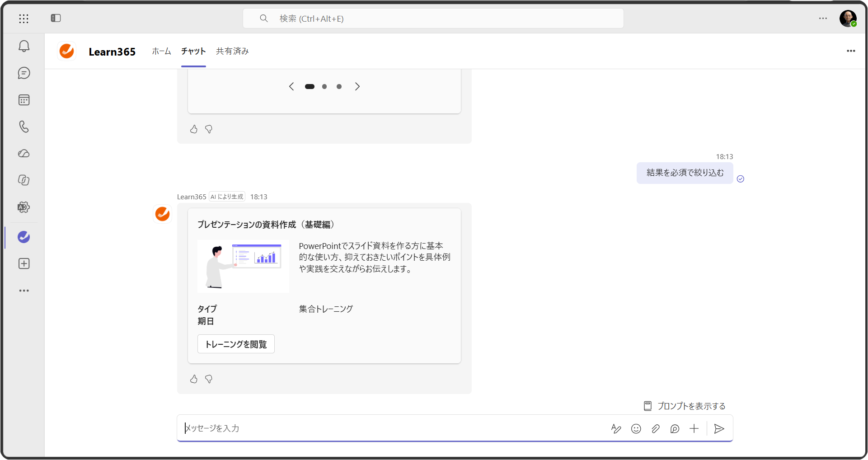
Task: Toggle the sidebar panel icon
Action: 56,18
